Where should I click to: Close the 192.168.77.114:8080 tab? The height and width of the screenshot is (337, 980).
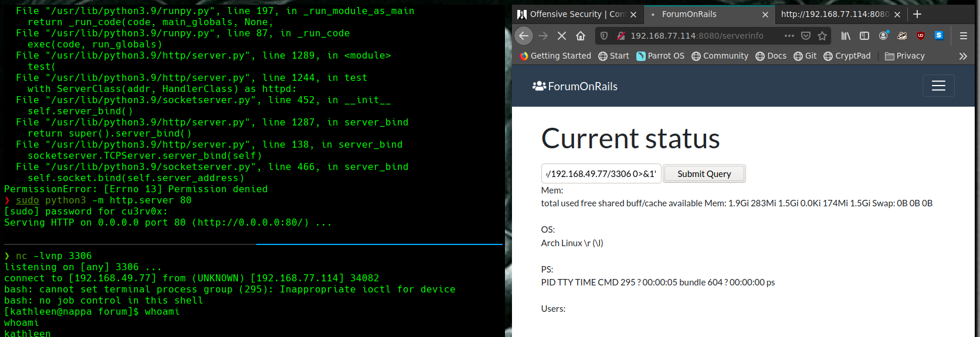(x=897, y=15)
